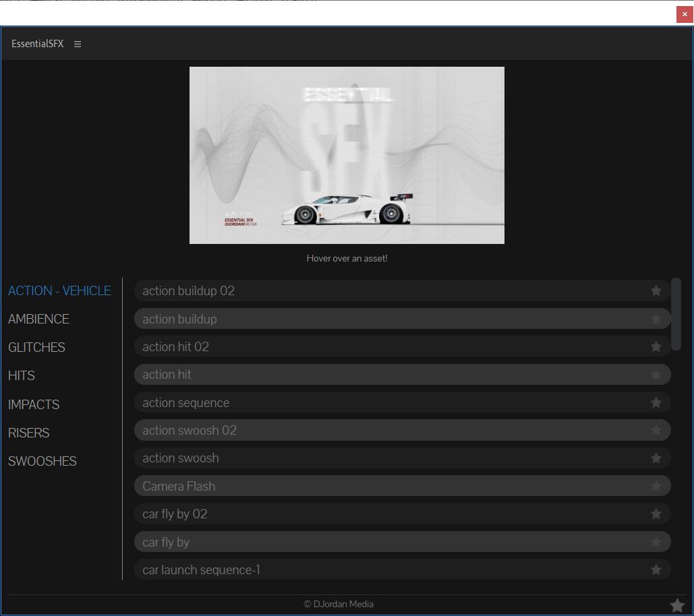Open the EssentialSFX hamburger menu

(x=77, y=44)
